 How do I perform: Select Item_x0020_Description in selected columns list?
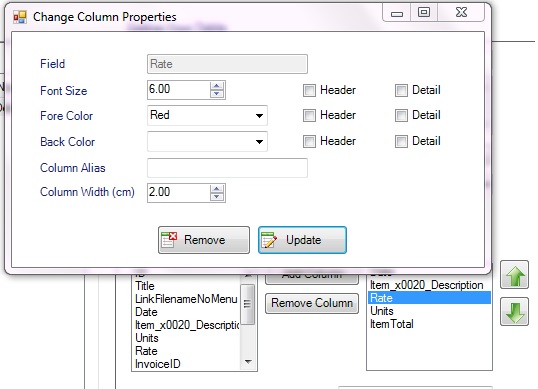426,285
